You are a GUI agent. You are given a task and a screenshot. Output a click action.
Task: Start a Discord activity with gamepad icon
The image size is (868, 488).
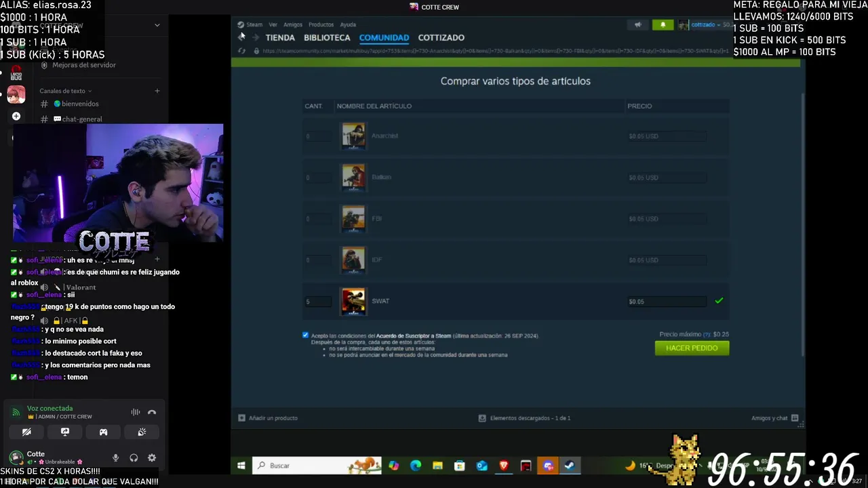pyautogui.click(x=103, y=432)
